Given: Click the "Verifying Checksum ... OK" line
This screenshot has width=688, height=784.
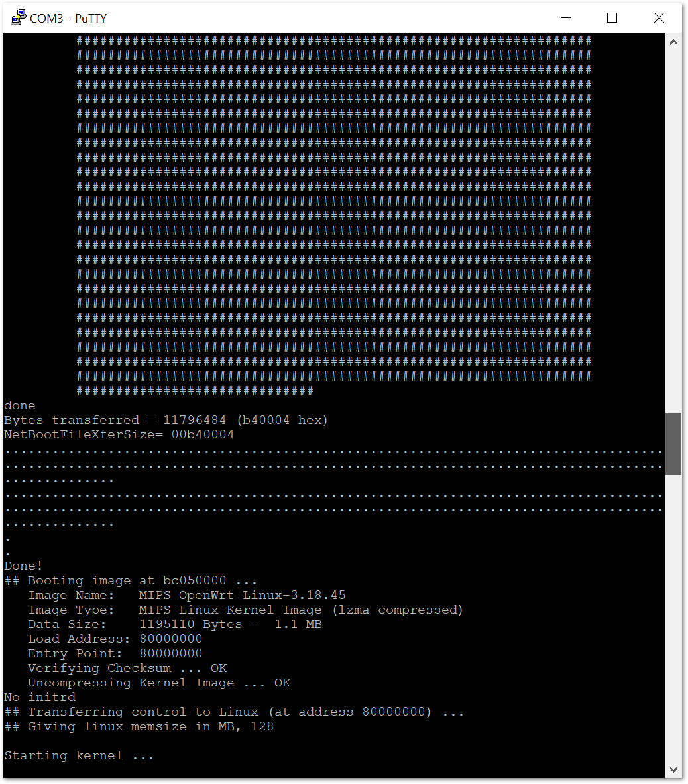Looking at the screenshot, I should click(x=127, y=669).
